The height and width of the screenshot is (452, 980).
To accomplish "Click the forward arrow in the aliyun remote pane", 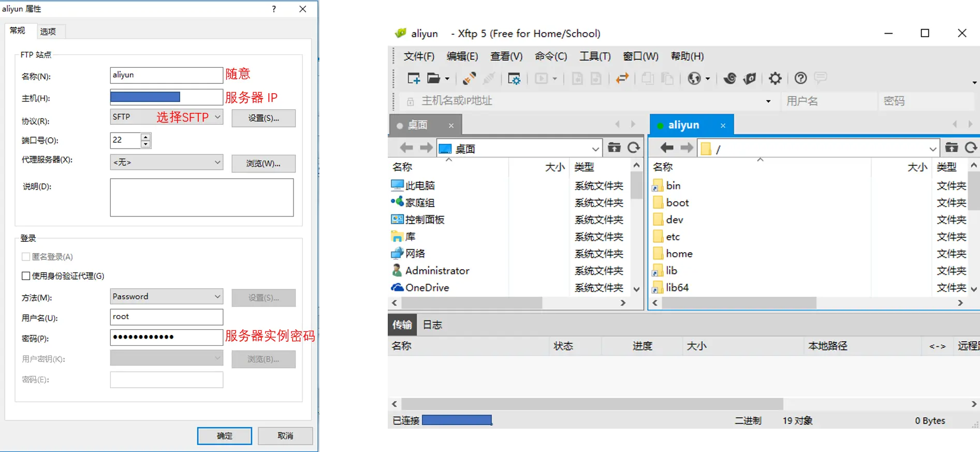I will 686,148.
